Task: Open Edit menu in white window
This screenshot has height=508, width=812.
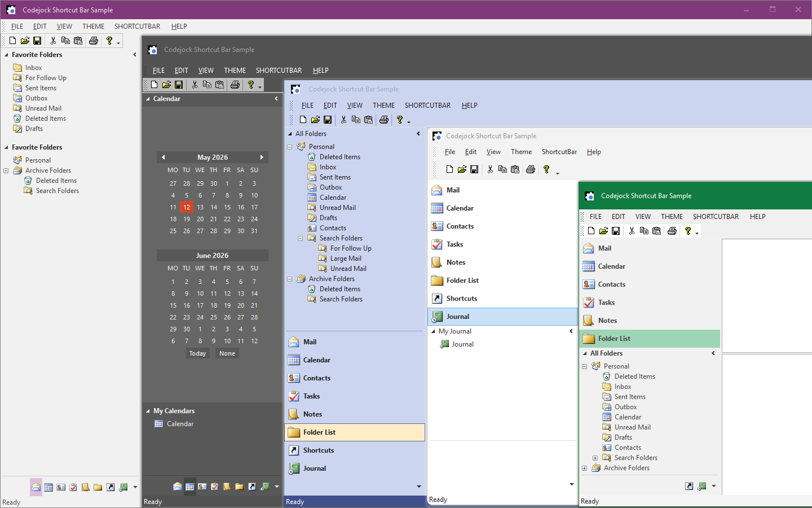Action: [471, 152]
